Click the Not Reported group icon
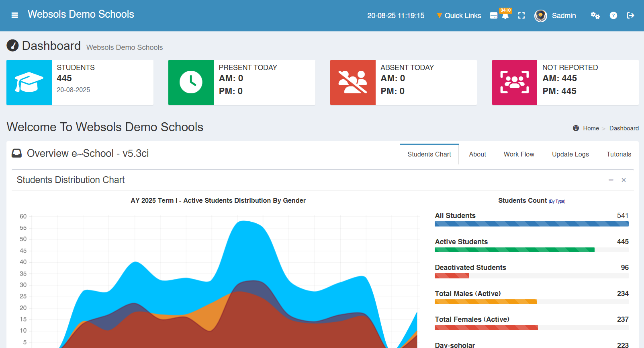This screenshot has height=348, width=644. tap(515, 82)
